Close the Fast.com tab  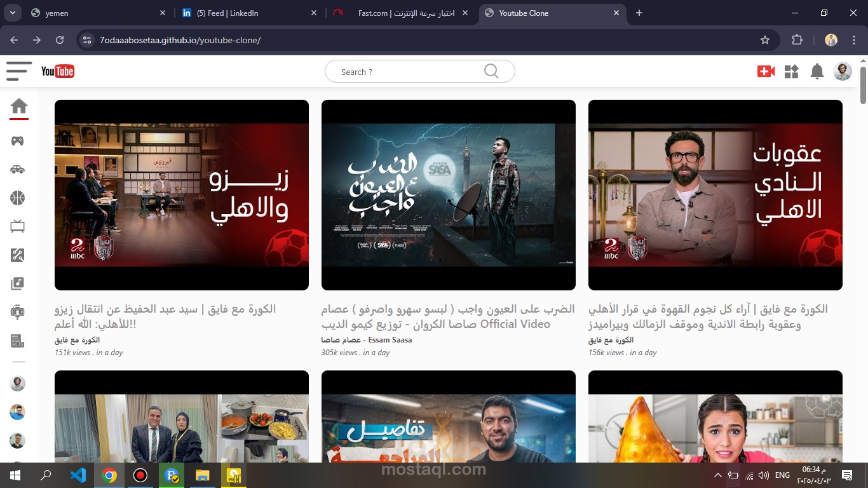pos(465,13)
